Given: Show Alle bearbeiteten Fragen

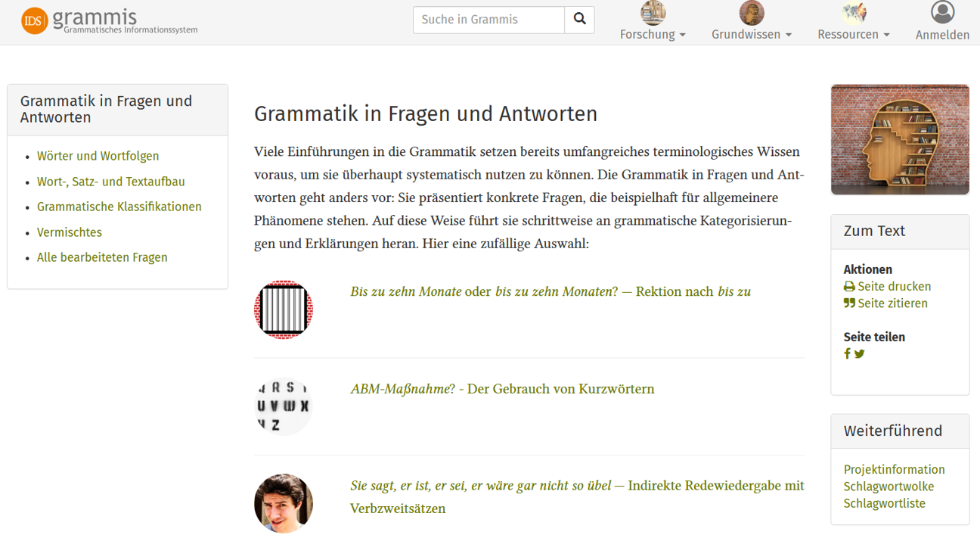Looking at the screenshot, I should [102, 257].
